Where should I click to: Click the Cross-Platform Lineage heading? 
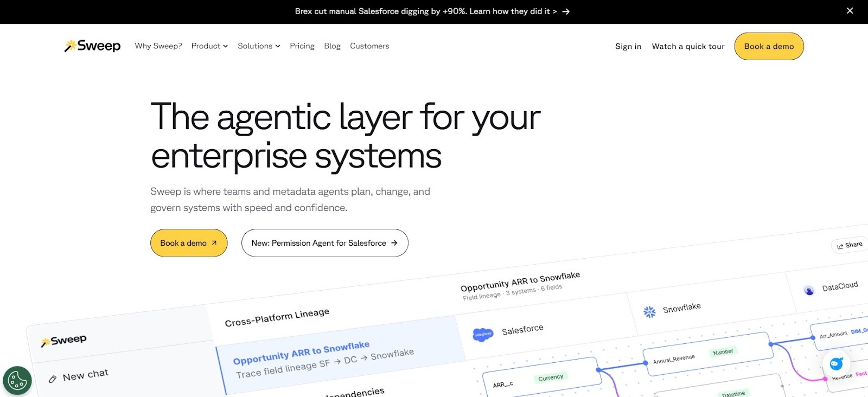[277, 318]
